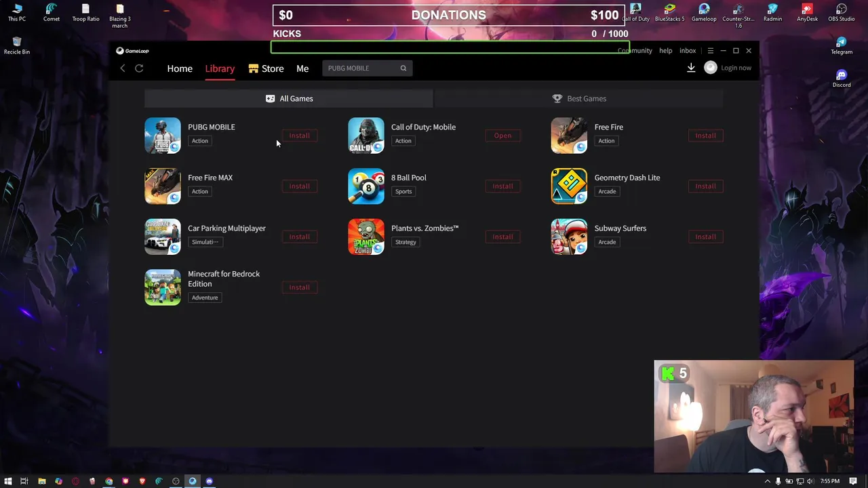
Task: Install 8 Ball Pool
Action: tap(502, 186)
